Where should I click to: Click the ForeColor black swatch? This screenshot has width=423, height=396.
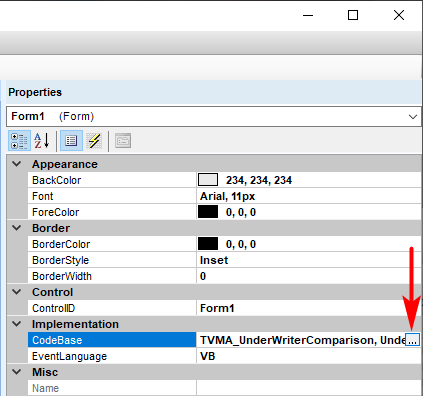click(208, 212)
